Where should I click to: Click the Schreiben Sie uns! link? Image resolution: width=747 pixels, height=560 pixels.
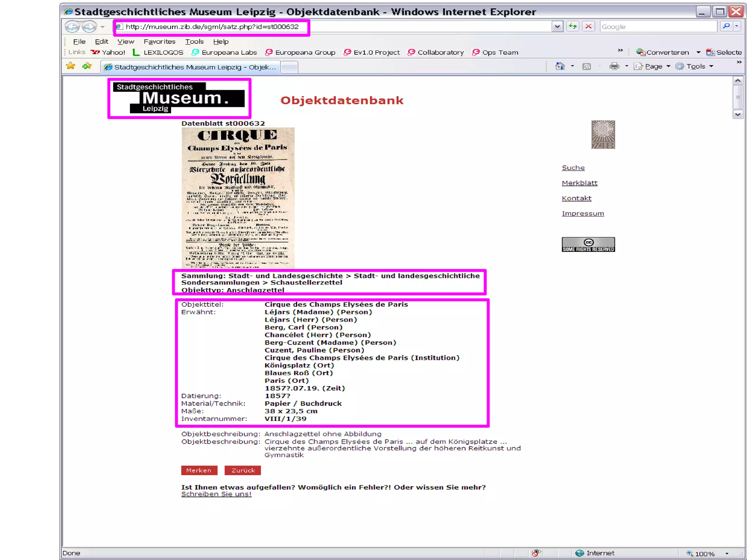point(216,494)
